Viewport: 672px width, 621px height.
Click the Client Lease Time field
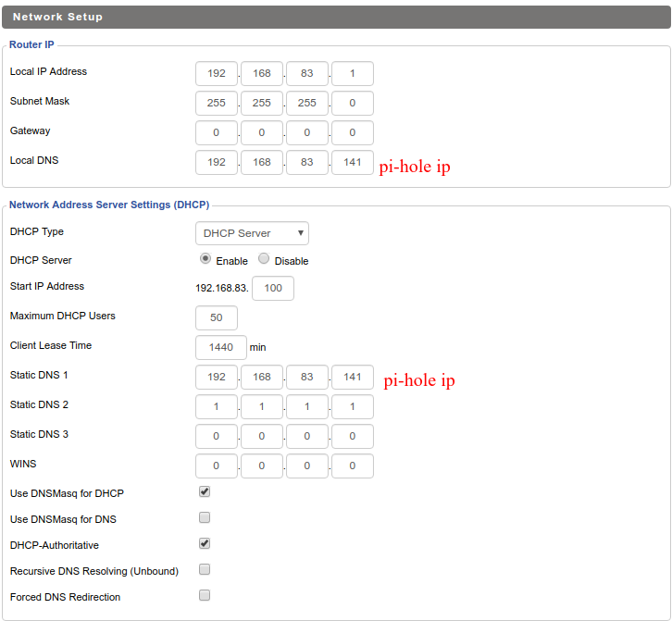coord(220,347)
